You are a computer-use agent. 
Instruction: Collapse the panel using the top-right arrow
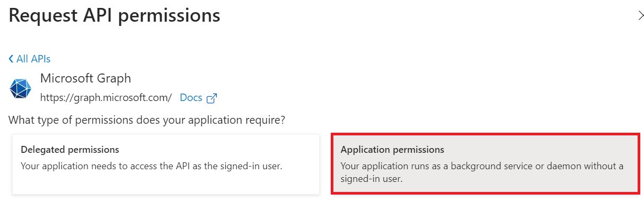(640, 15)
